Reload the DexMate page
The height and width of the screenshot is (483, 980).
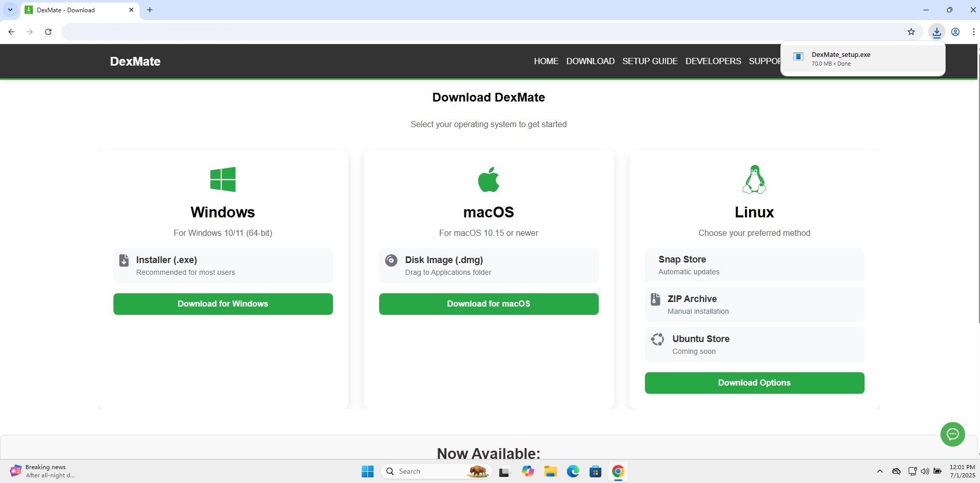[x=48, y=32]
